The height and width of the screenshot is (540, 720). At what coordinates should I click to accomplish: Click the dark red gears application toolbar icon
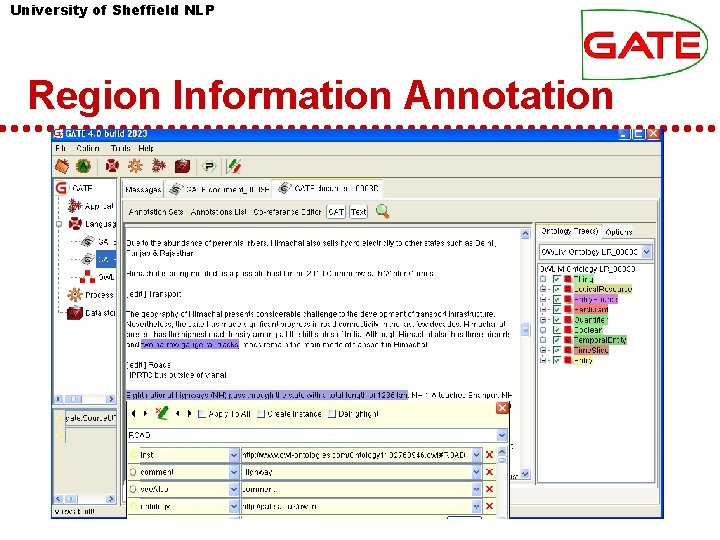[158, 166]
